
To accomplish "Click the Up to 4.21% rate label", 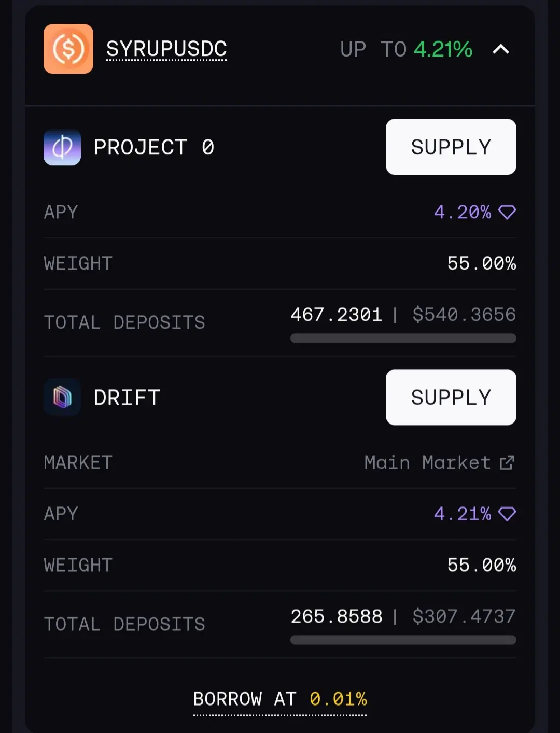I will 406,49.
